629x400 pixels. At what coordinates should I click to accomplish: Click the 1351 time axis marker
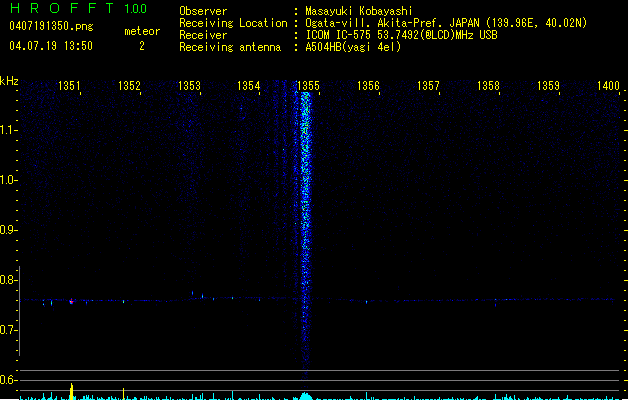point(69,85)
